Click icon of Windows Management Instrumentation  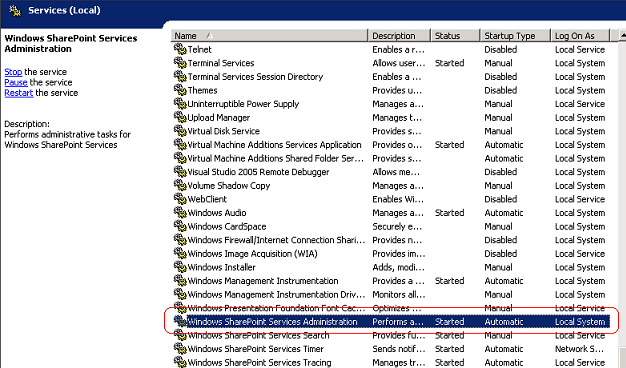coord(180,280)
